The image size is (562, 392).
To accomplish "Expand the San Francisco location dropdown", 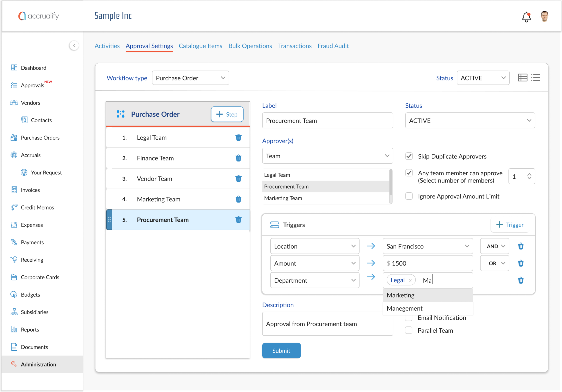I will [x=427, y=246].
